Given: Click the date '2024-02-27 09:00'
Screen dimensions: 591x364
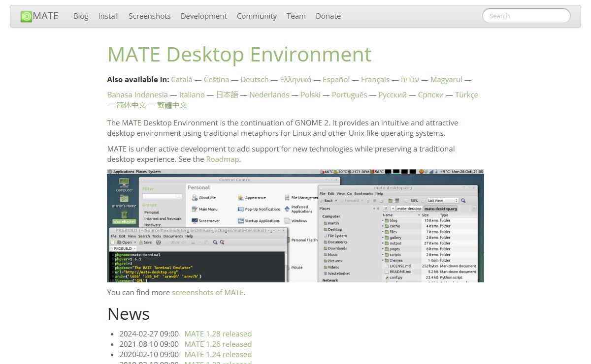Looking at the screenshot, I should 149,334.
